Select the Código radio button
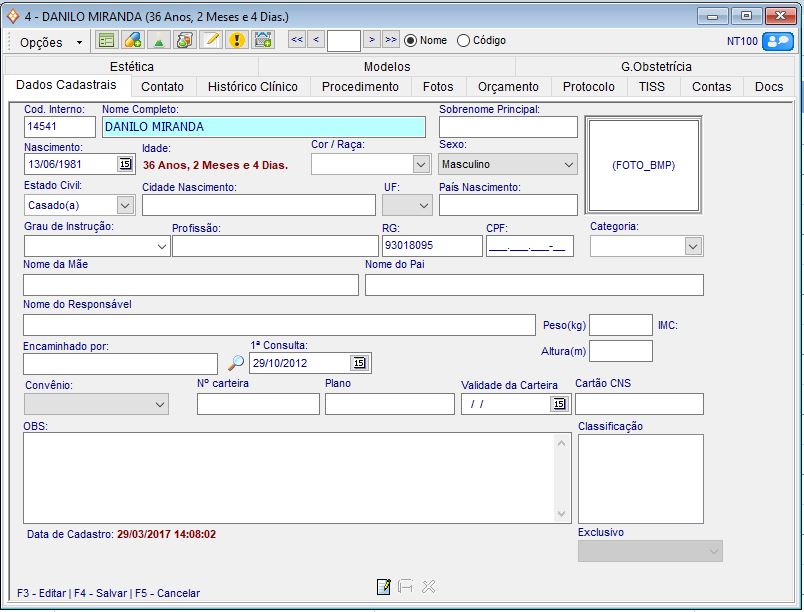The width and height of the screenshot is (804, 612). (463, 41)
